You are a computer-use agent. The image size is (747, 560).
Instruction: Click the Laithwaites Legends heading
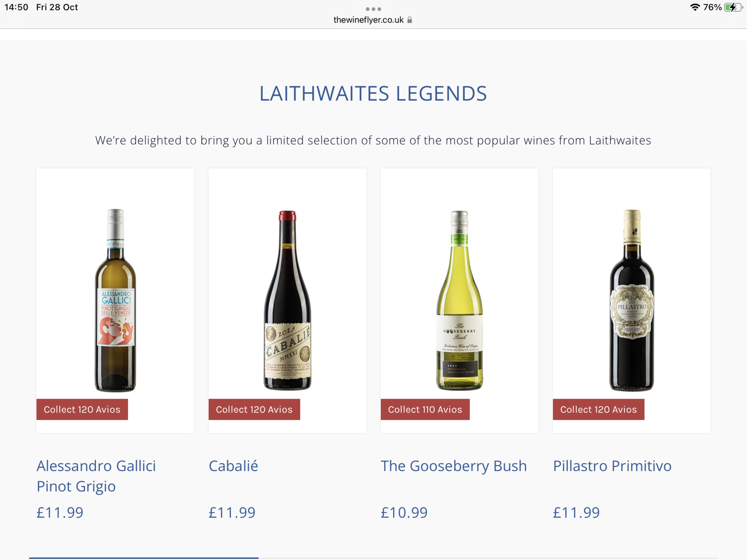point(373,93)
